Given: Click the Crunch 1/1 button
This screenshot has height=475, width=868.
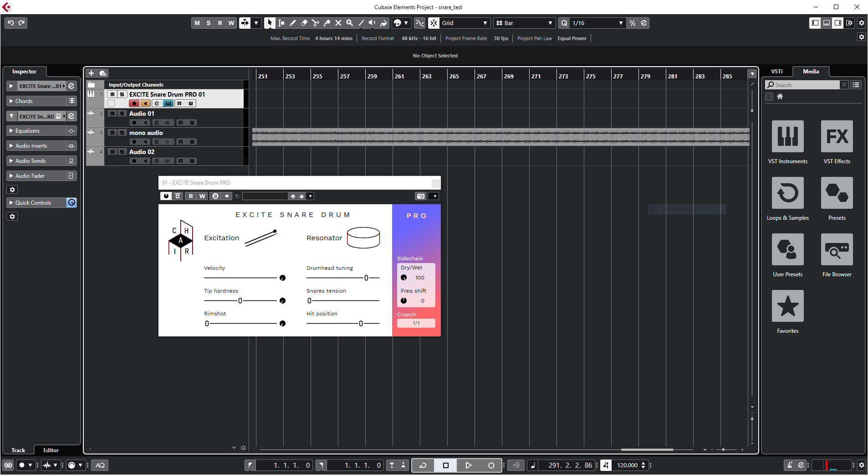Looking at the screenshot, I should click(416, 323).
